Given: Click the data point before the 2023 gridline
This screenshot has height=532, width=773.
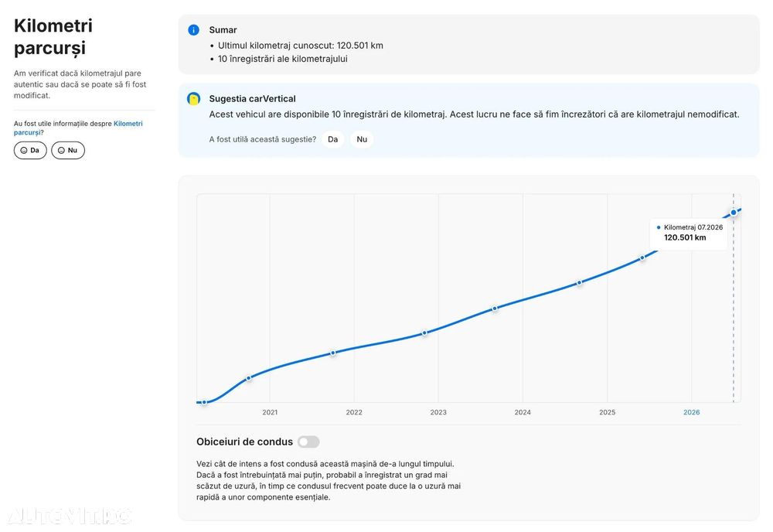Looking at the screenshot, I should point(424,333).
